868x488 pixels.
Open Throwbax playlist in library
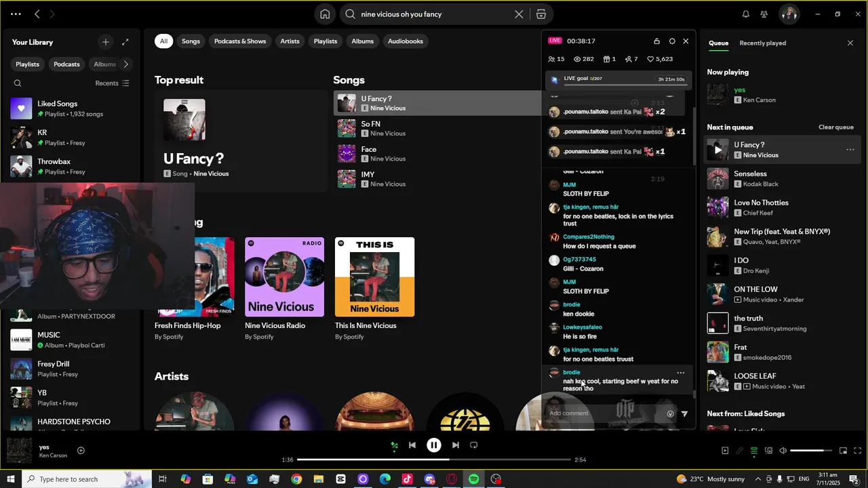73,166
